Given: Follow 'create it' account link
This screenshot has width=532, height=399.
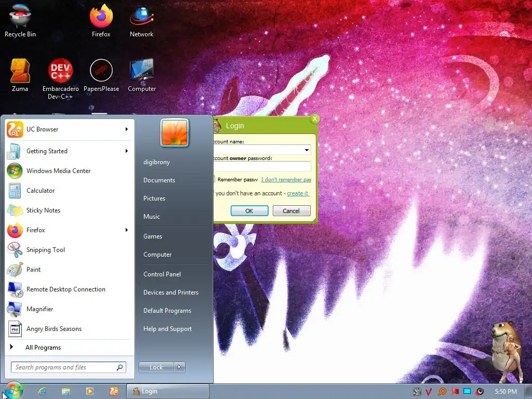Looking at the screenshot, I should 298,193.
